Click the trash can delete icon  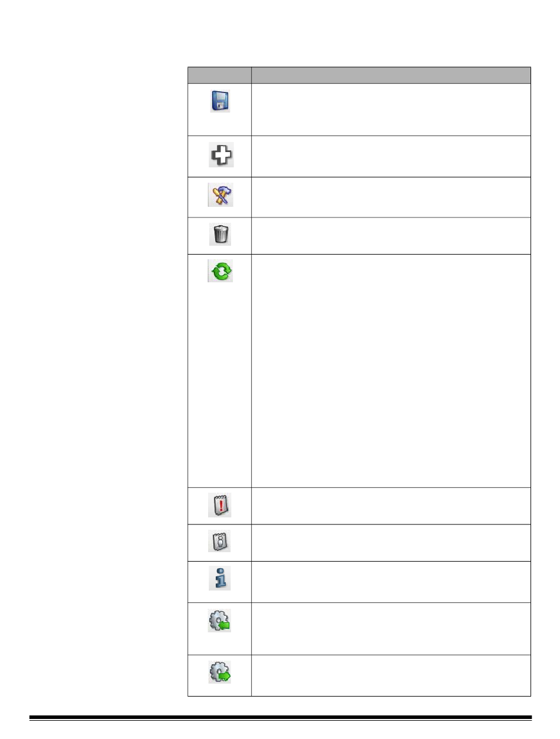click(220, 235)
